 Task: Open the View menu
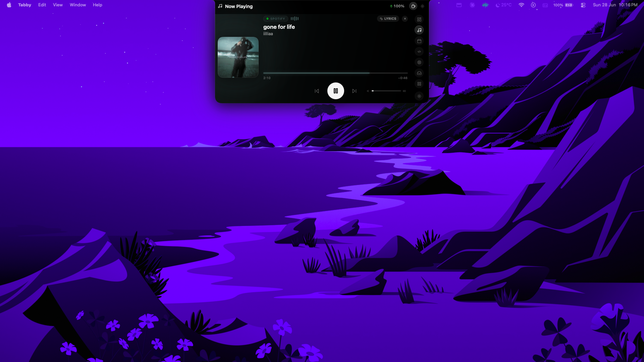click(x=58, y=5)
